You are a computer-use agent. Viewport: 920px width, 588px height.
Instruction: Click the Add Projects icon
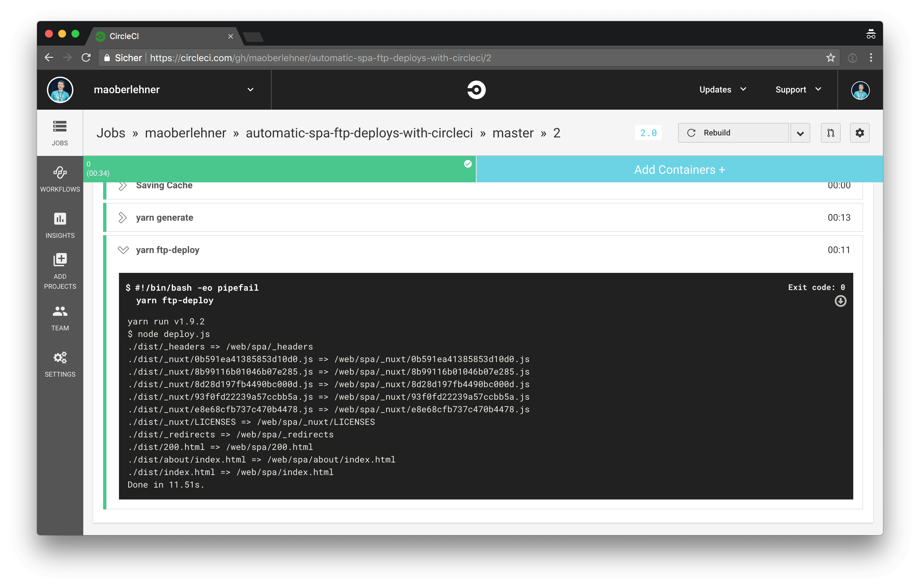[x=60, y=270]
